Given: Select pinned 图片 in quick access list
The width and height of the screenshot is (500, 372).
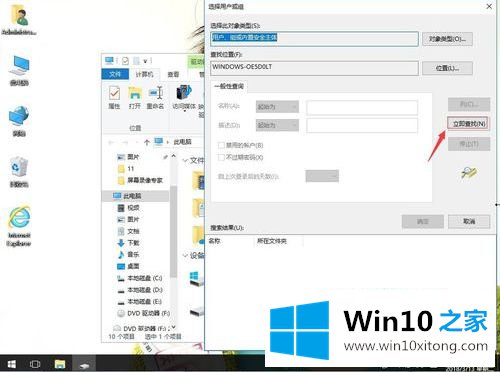Looking at the screenshot, I should [x=133, y=157].
